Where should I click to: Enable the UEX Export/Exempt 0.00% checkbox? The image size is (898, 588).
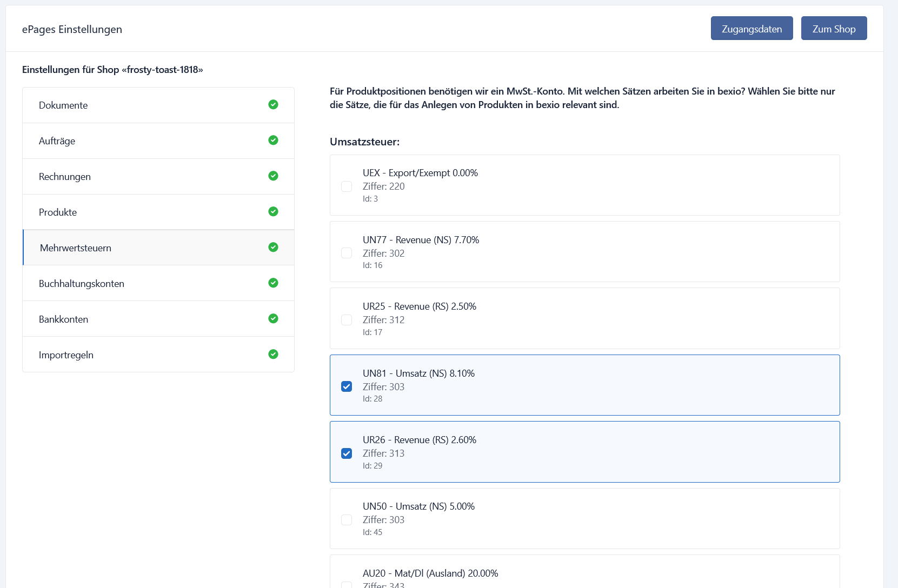tap(347, 186)
